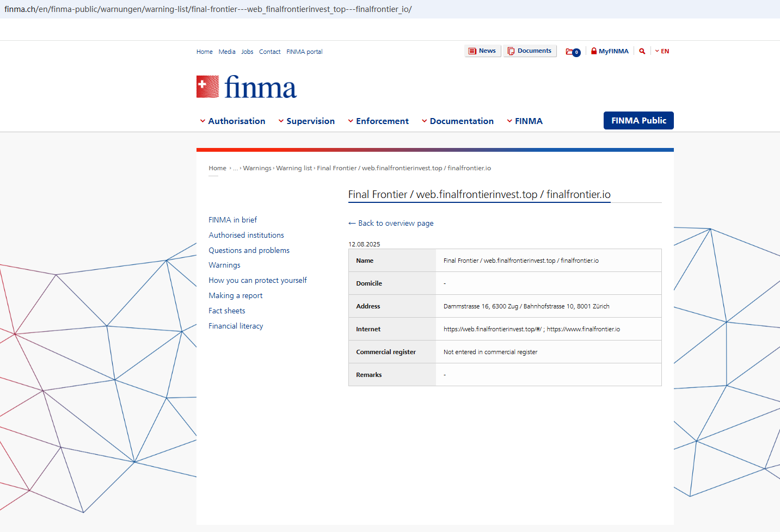Image resolution: width=780 pixels, height=532 pixels.
Task: Click the page heading Final Frontier title
Action: point(479,194)
